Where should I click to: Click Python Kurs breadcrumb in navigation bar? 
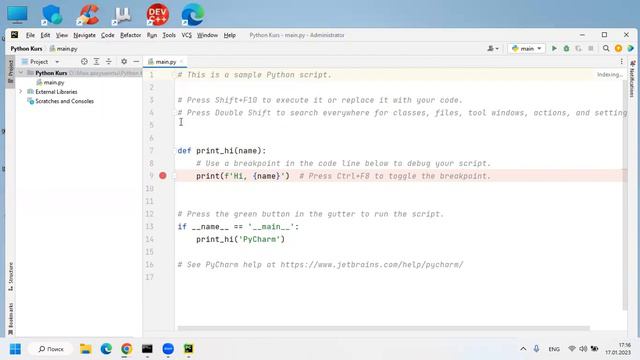click(26, 49)
